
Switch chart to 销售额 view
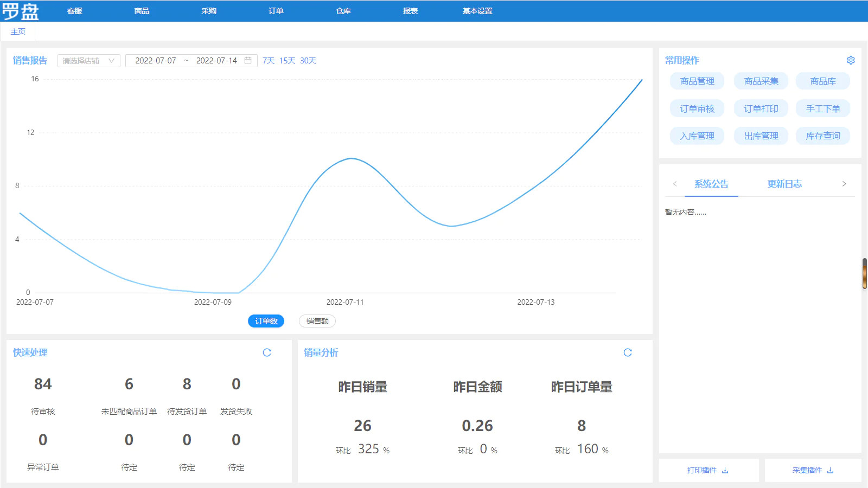click(x=317, y=321)
